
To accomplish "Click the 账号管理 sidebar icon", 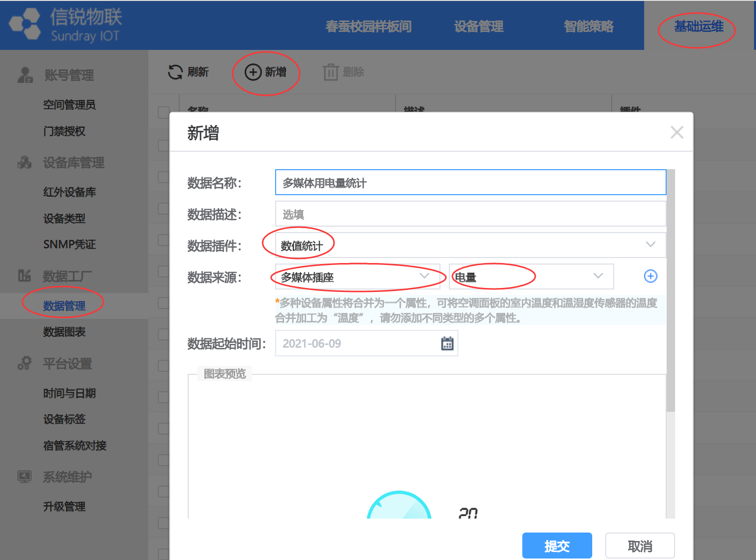I will (x=24, y=75).
